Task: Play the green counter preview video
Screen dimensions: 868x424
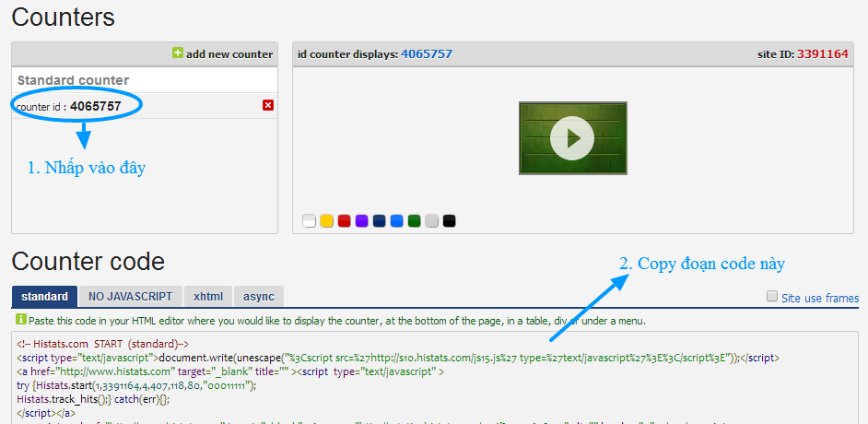Action: click(x=572, y=138)
